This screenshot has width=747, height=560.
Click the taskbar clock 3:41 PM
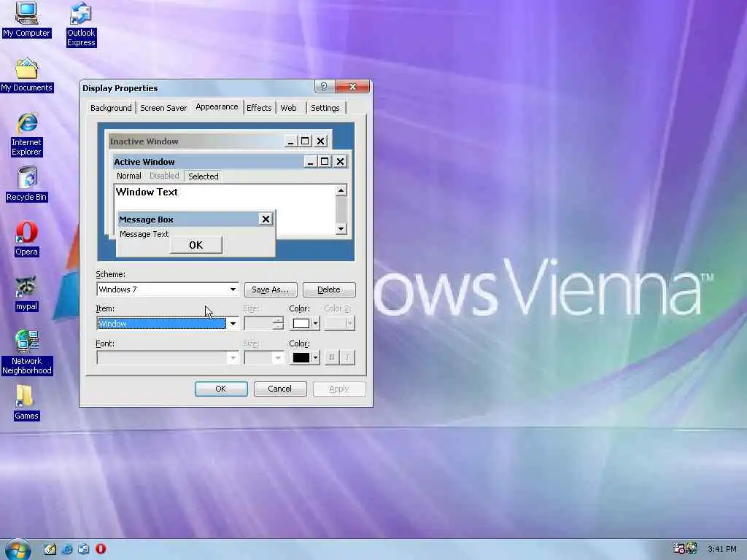721,549
